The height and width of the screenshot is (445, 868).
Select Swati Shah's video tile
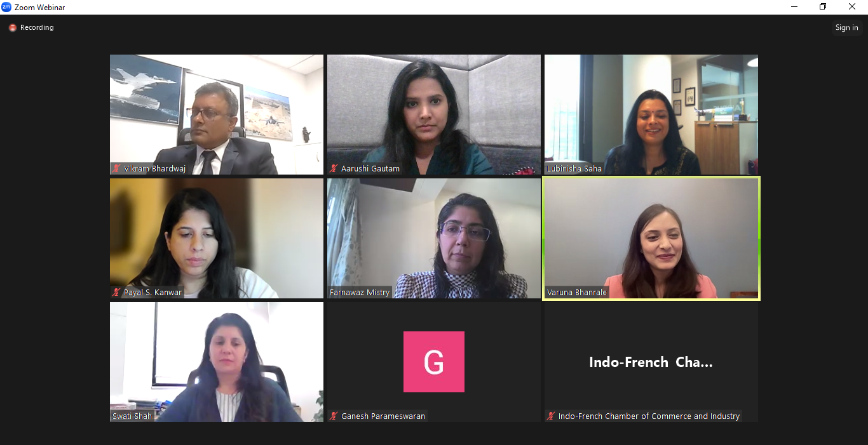click(x=217, y=362)
